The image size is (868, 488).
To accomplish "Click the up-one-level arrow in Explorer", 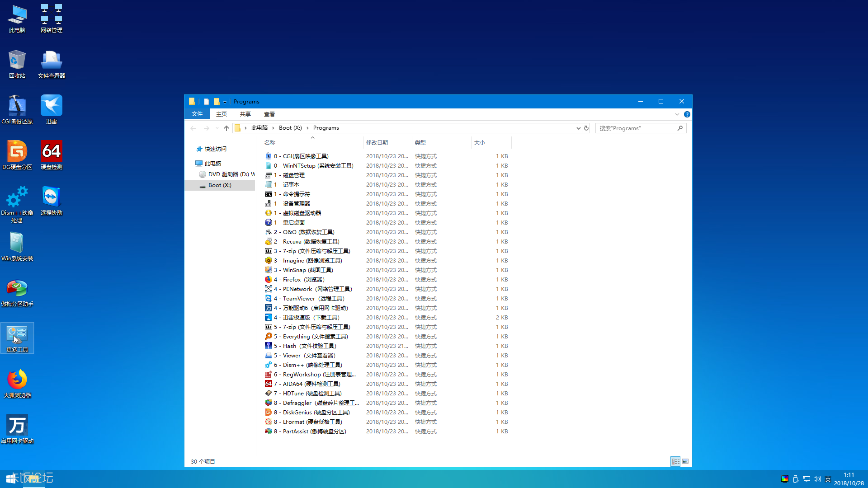I will tap(226, 128).
